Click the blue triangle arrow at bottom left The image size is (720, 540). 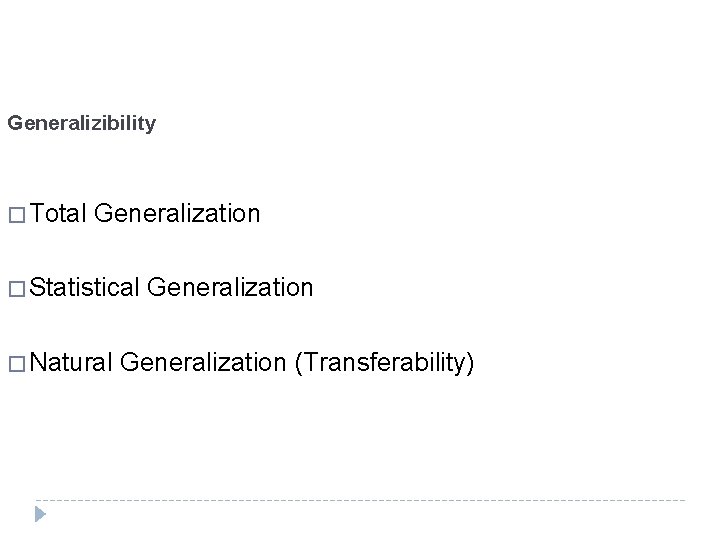pyautogui.click(x=39, y=515)
